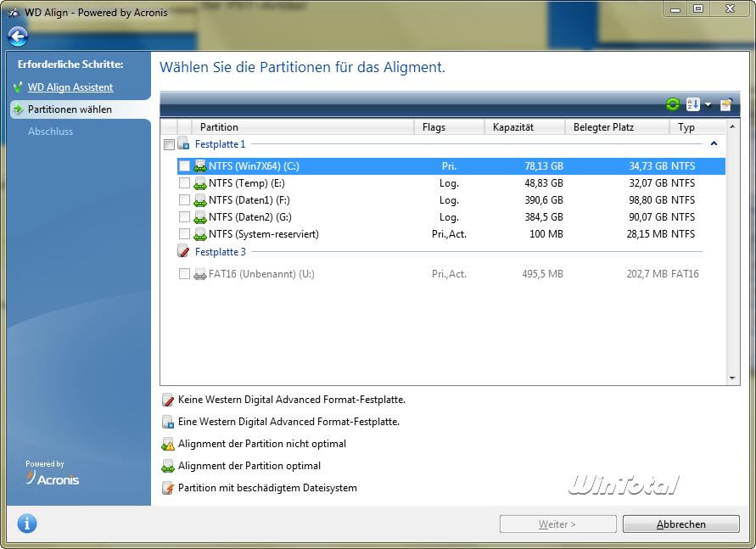Click the Log. flag of the Temp (E:) row

(x=449, y=183)
